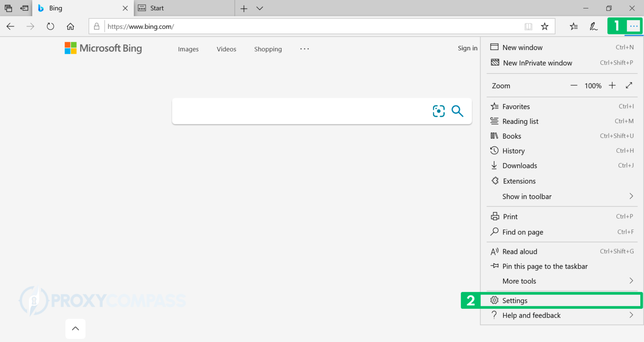This screenshot has width=644, height=342.
Task: Click inside the Bing search box
Action: click(x=293, y=111)
